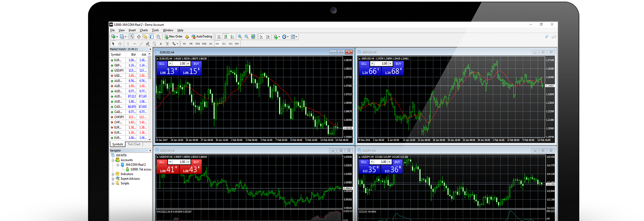Click the zoom out magnifier icon
The width and height of the screenshot is (644, 221).
[x=246, y=36]
